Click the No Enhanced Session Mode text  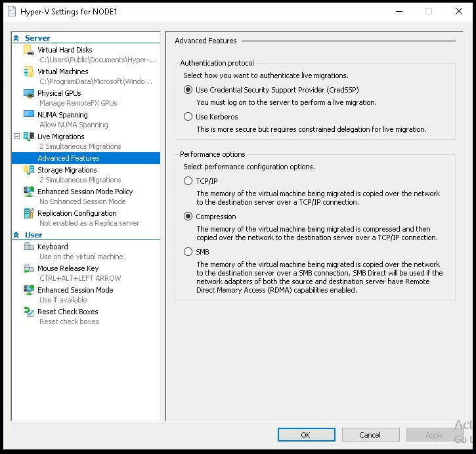(x=82, y=201)
